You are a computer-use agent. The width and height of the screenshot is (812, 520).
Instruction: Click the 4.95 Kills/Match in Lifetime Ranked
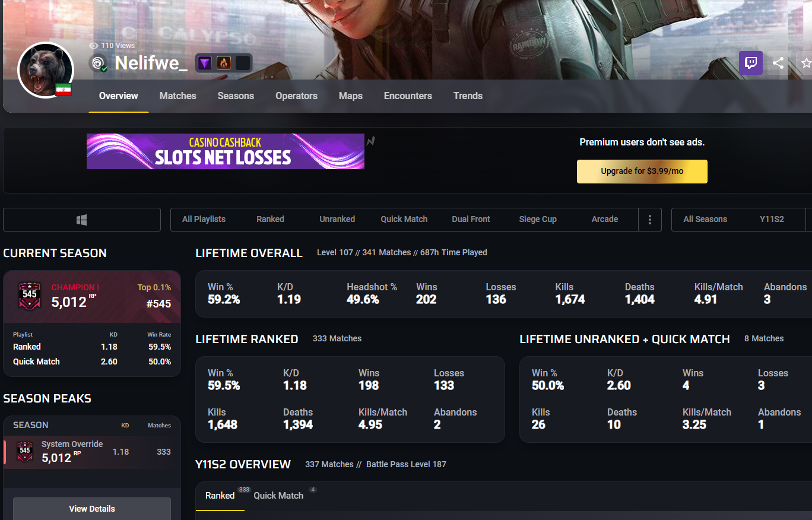pyautogui.click(x=370, y=425)
